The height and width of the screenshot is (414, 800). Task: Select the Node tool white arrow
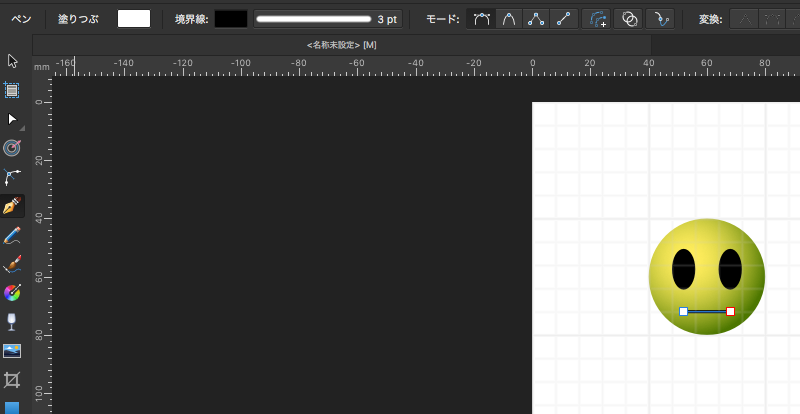(12, 119)
